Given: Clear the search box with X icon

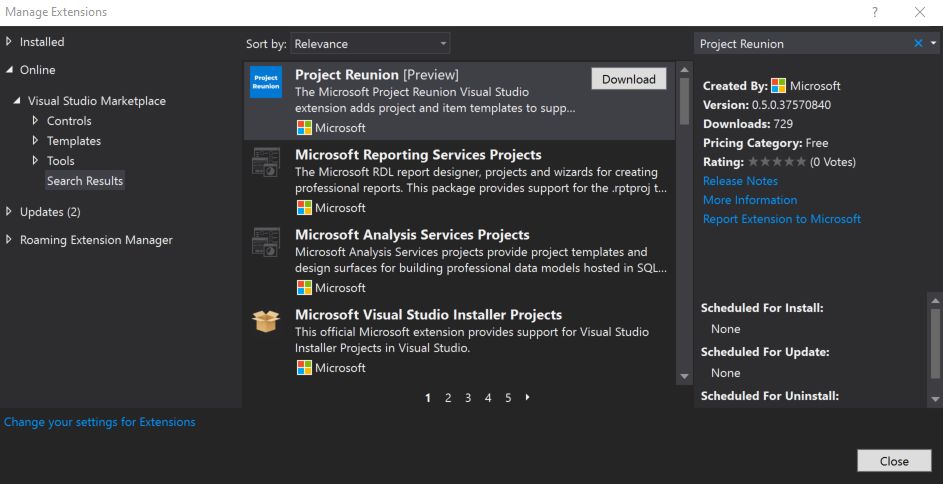Looking at the screenshot, I should point(918,43).
